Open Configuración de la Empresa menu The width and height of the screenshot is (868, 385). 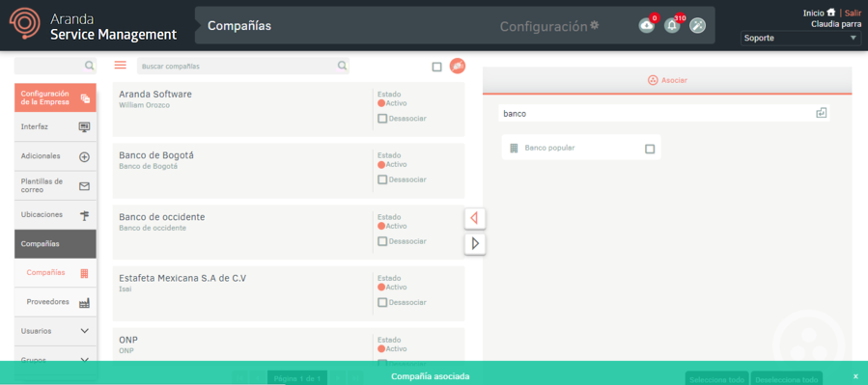(x=55, y=97)
